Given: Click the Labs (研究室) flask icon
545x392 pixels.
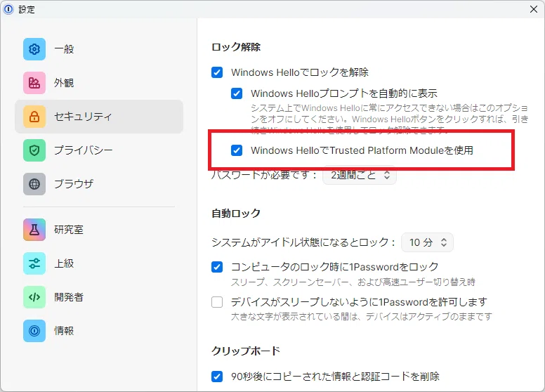Looking at the screenshot, I should point(34,229).
